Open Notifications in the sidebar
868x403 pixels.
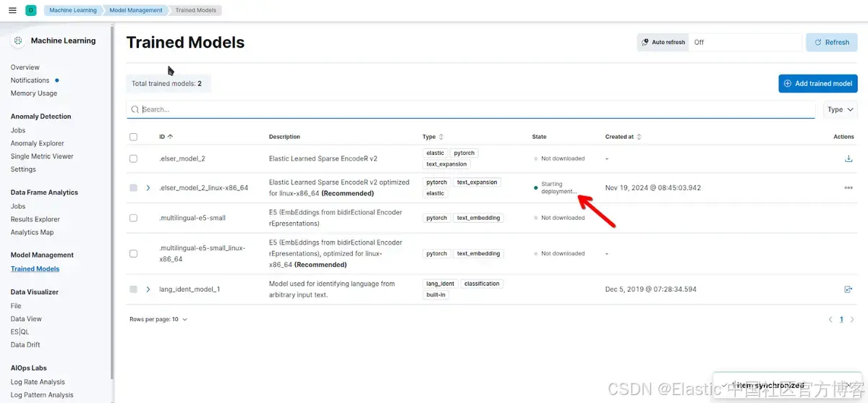[x=30, y=80]
